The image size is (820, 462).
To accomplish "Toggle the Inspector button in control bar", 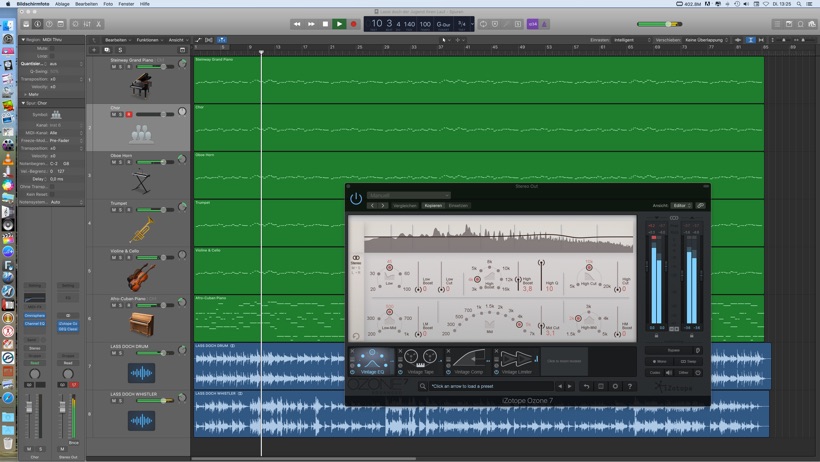I will pyautogui.click(x=38, y=24).
